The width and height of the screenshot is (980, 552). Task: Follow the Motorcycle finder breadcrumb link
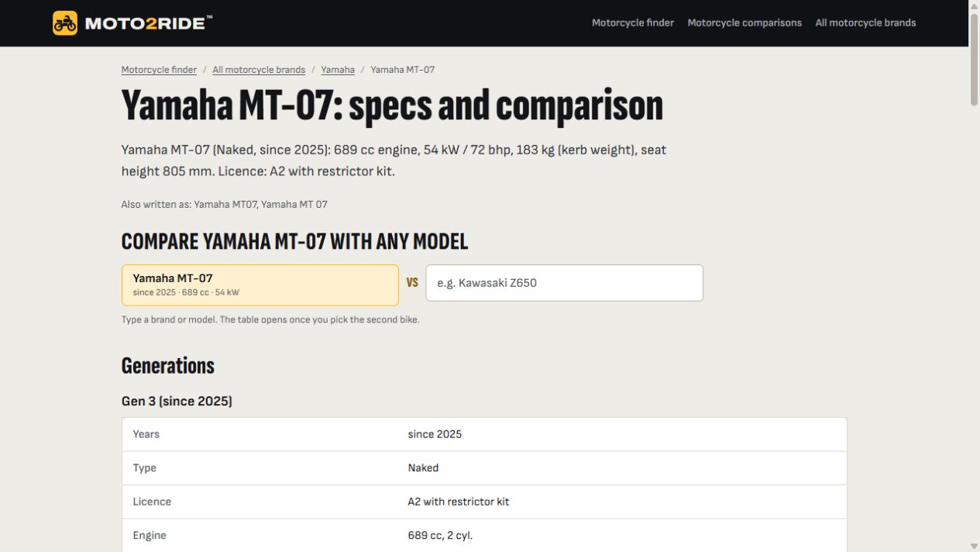159,70
